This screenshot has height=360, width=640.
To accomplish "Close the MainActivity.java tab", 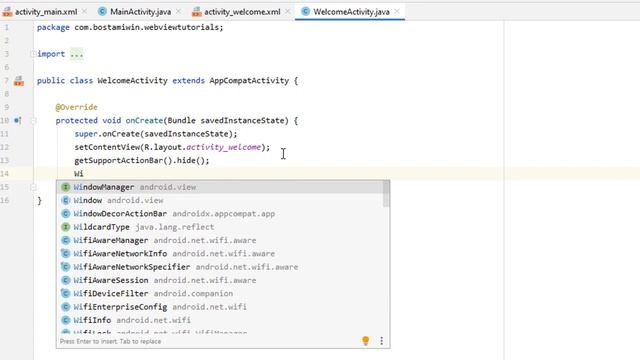I will [x=178, y=12].
